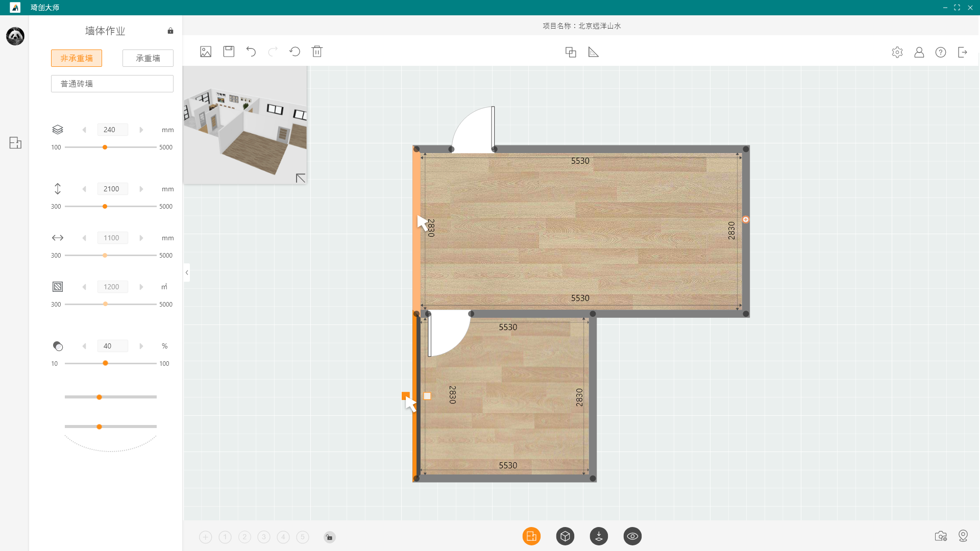The width and height of the screenshot is (980, 551).
Task: Click the overlapping squares copy icon
Action: coord(571,52)
